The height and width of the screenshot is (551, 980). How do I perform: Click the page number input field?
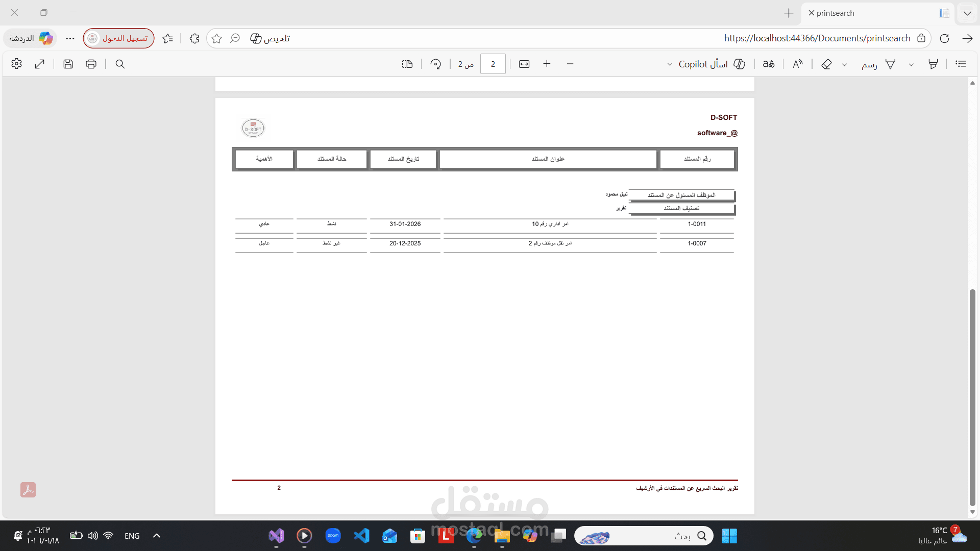(x=493, y=64)
